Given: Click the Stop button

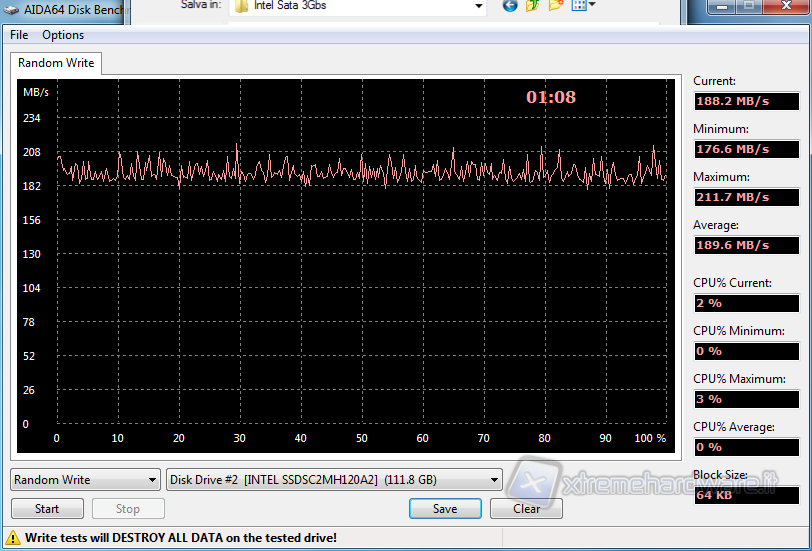Looking at the screenshot, I should point(128,508).
